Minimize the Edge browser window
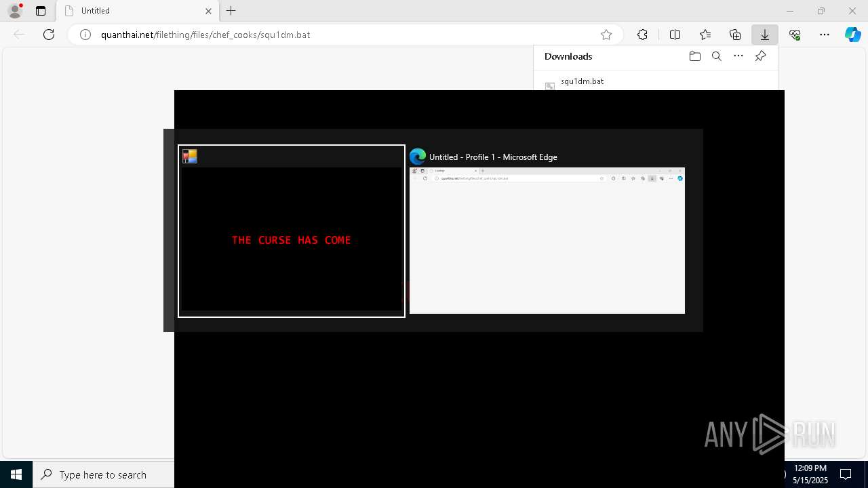Screen dimensions: 868x488 click(x=790, y=11)
